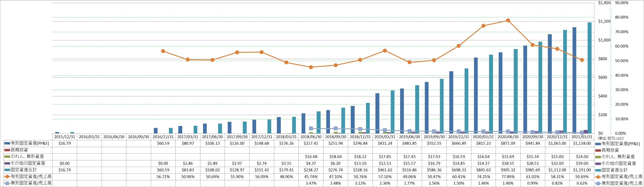
Task: Click the その他の固定資産 row label in the table
Action: coord(28,163)
